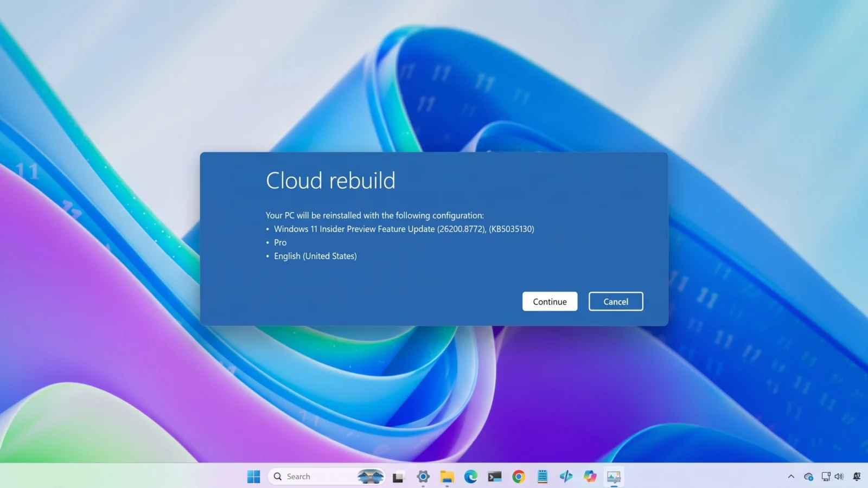Open the Terminal app icon
This screenshot has width=868, height=488.
point(495,477)
